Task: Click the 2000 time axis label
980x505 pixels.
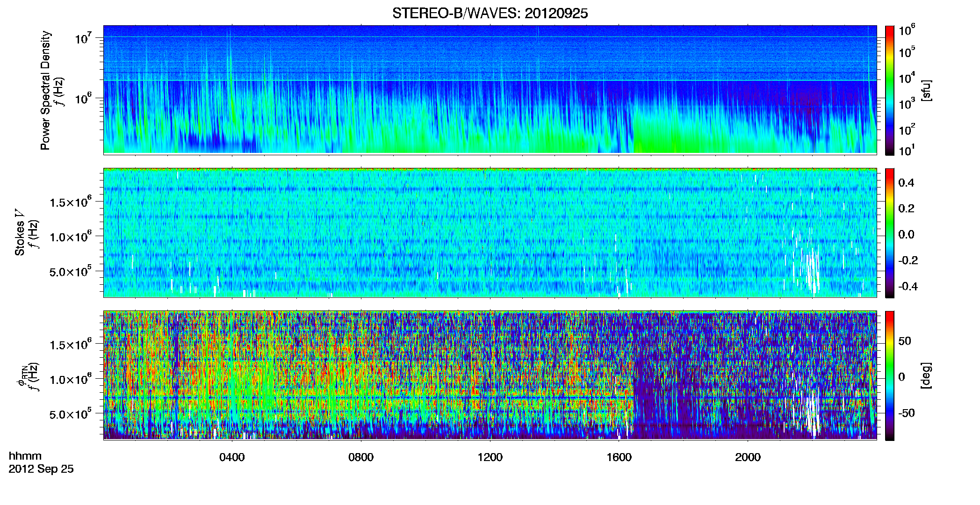Action: coord(748,457)
